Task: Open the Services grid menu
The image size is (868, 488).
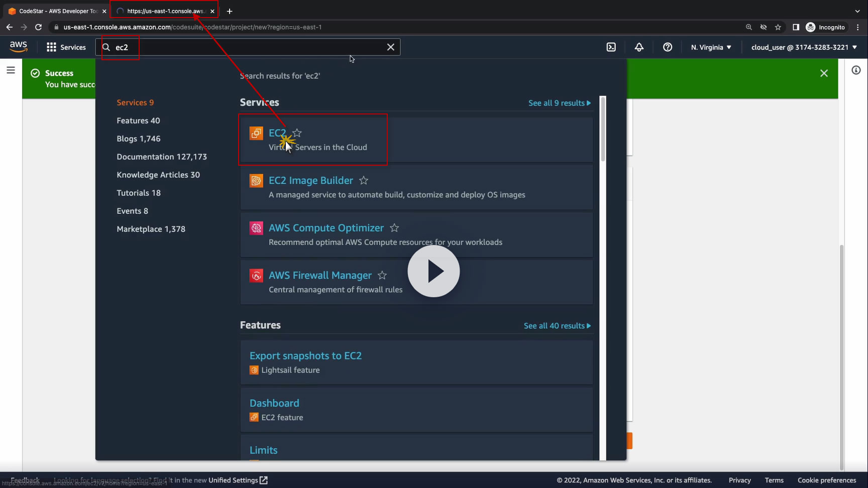Action: [x=66, y=47]
